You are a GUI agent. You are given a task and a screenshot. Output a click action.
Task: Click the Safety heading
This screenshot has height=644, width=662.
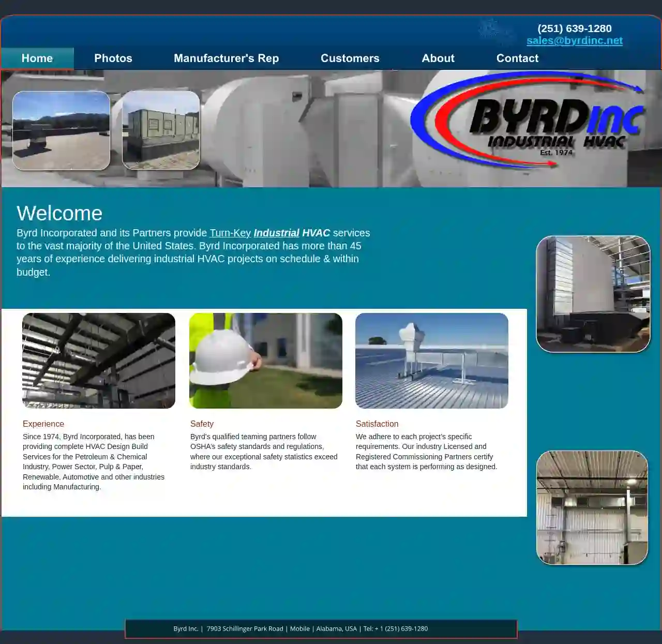click(202, 424)
